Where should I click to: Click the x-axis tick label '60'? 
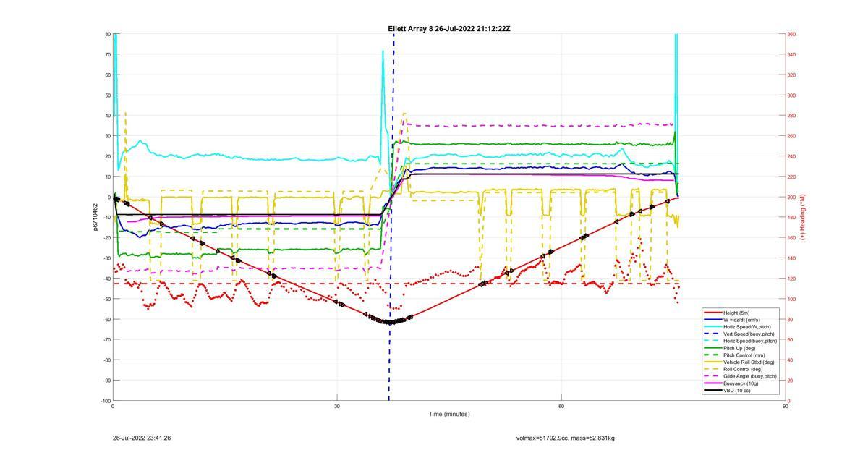[x=561, y=407]
